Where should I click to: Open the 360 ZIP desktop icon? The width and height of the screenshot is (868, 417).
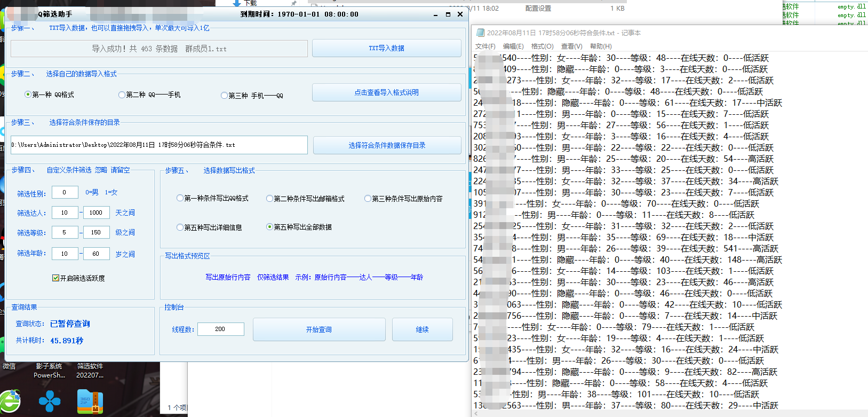pos(90,402)
